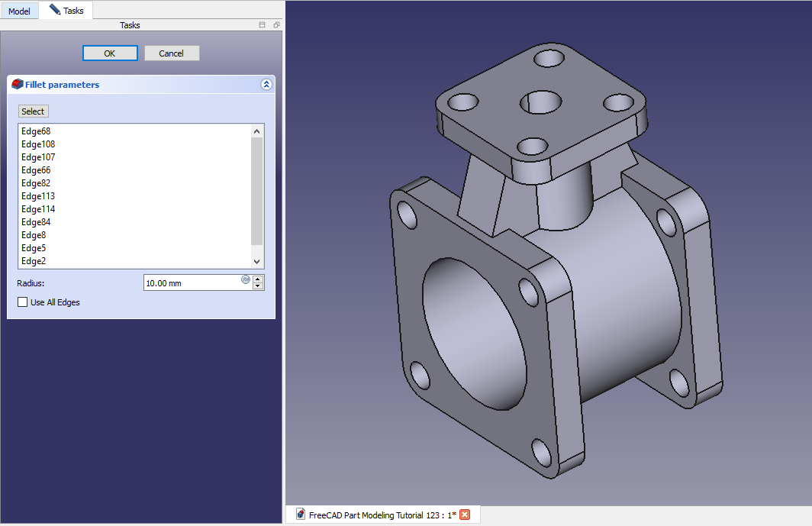
Task: Close the FreeCAD Part Modeling Tutorial document tab
Action: tap(465, 515)
